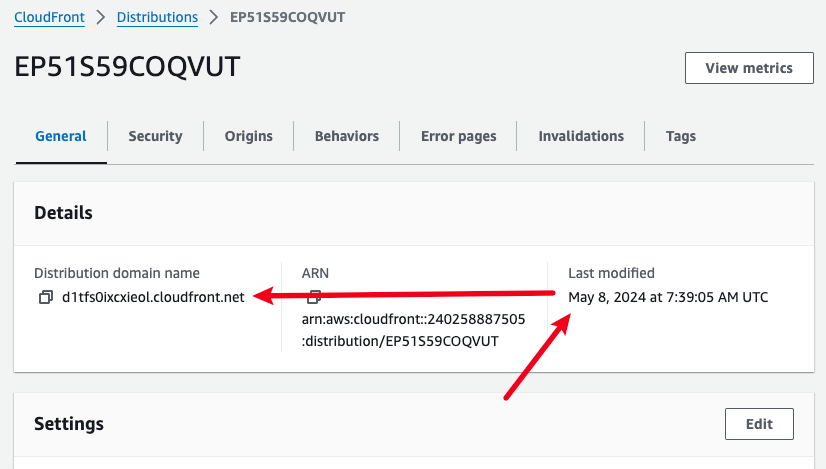Open the Tags tab
Image resolution: width=826 pixels, height=469 pixels.
(681, 136)
